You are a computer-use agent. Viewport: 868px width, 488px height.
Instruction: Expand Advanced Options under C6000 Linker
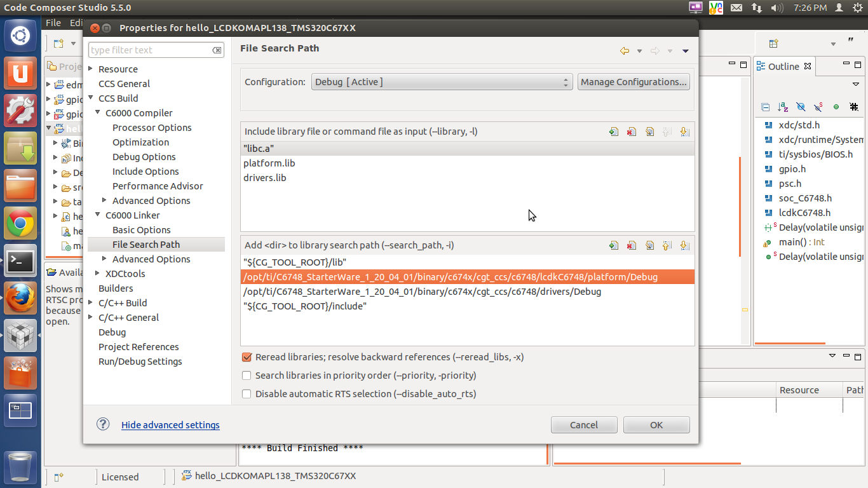(105, 259)
